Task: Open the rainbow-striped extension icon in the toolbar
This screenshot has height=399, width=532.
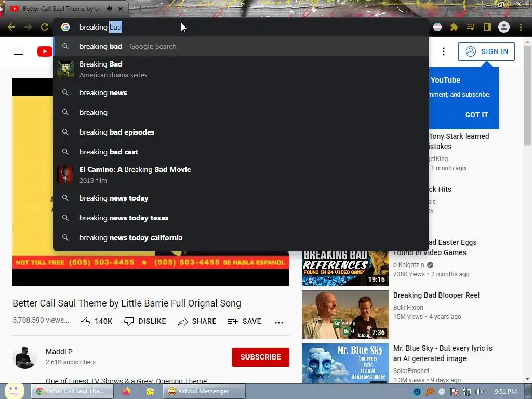Action: 437,27
